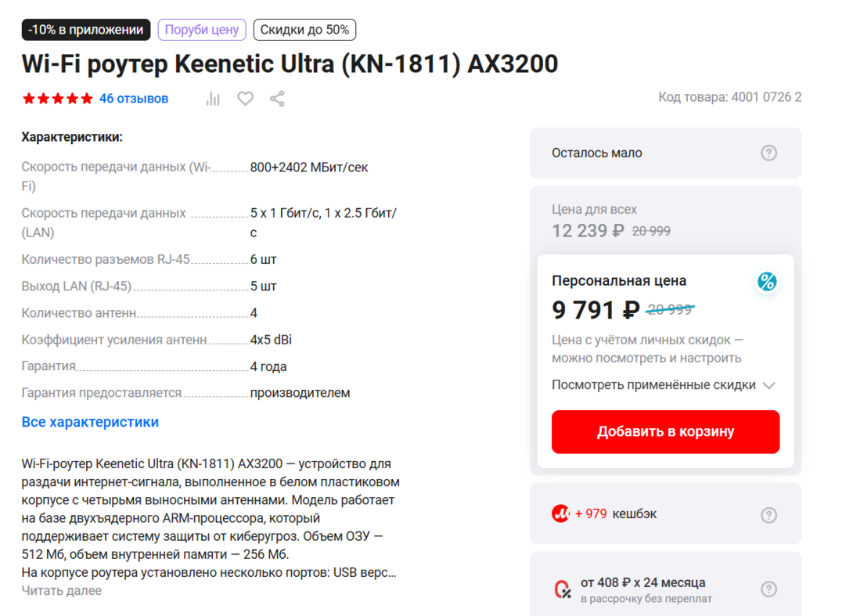853x616 pixels.
Task: Click the -10% в приложении badge
Action: tap(86, 30)
